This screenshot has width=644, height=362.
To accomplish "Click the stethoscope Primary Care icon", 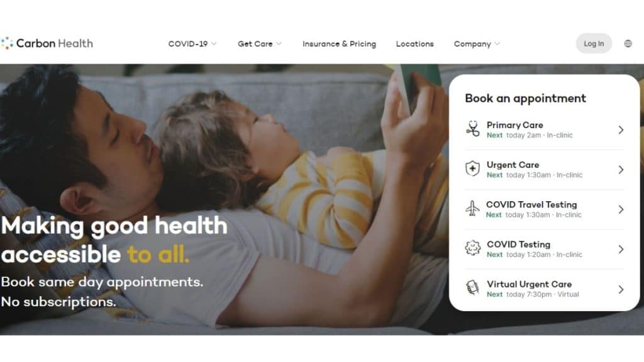I will tap(473, 129).
